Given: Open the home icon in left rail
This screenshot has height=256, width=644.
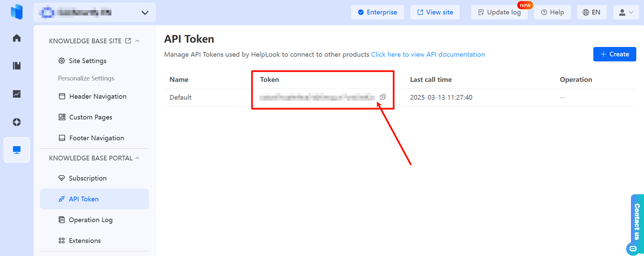Looking at the screenshot, I should 17,38.
